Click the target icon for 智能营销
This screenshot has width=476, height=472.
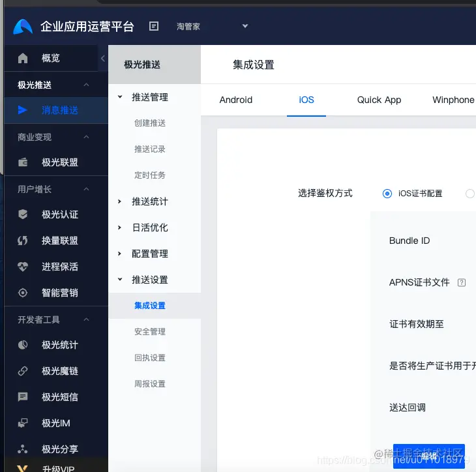click(23, 293)
